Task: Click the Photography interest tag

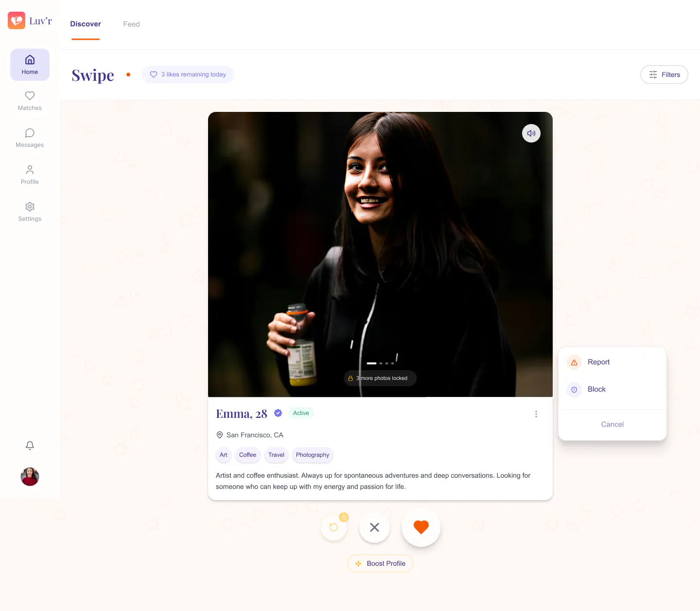Action: click(x=312, y=455)
